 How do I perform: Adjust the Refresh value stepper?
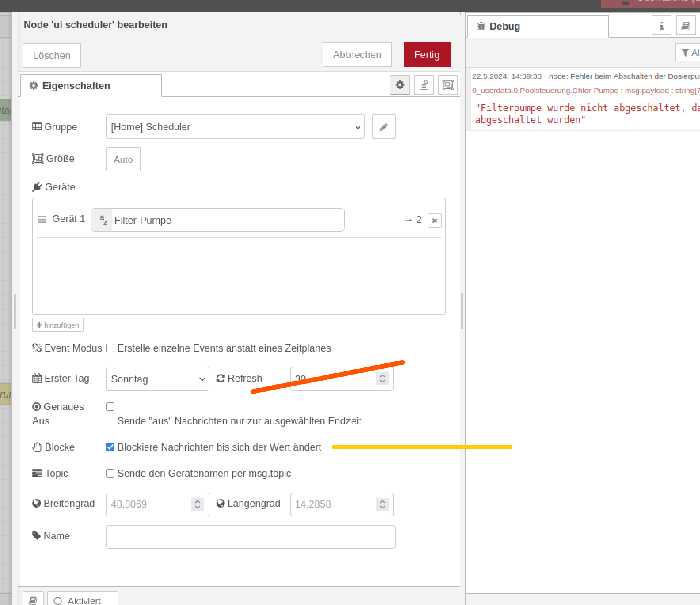pos(382,379)
